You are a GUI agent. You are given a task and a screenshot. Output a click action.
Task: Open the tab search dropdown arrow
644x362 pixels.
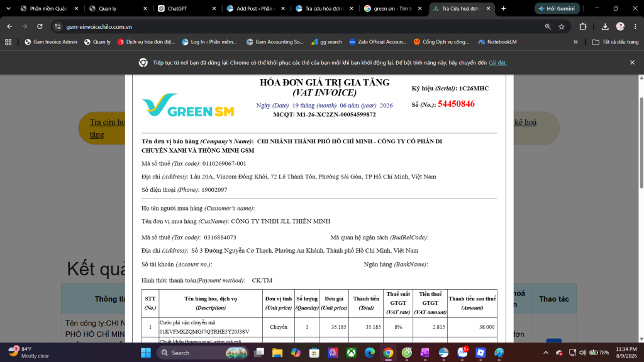[x=8, y=8]
